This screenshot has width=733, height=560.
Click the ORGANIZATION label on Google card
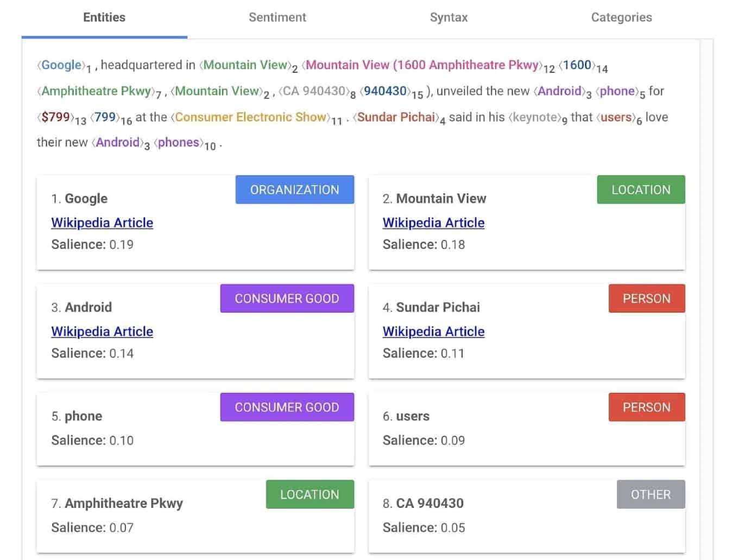[294, 189]
